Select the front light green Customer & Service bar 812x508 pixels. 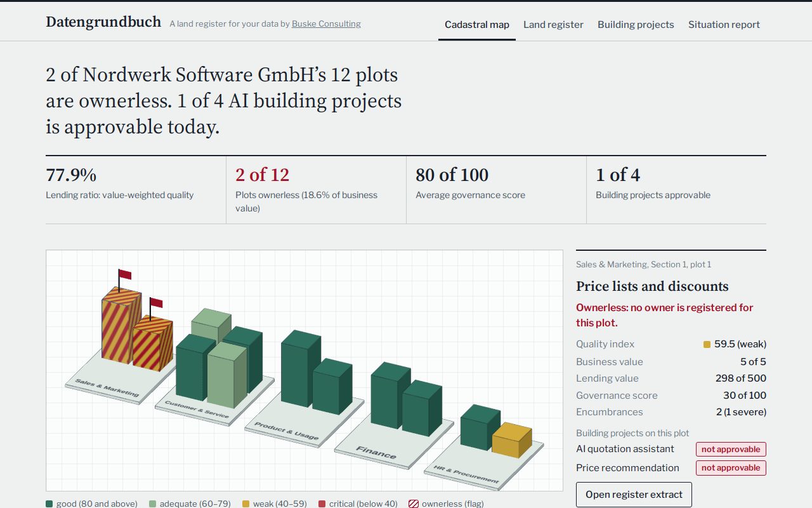(226, 375)
